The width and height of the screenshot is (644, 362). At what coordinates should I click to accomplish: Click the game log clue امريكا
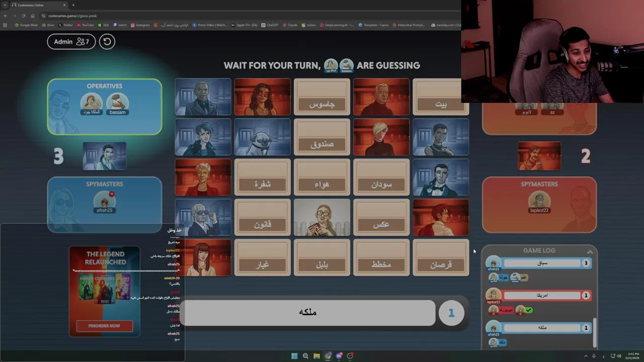click(542, 295)
